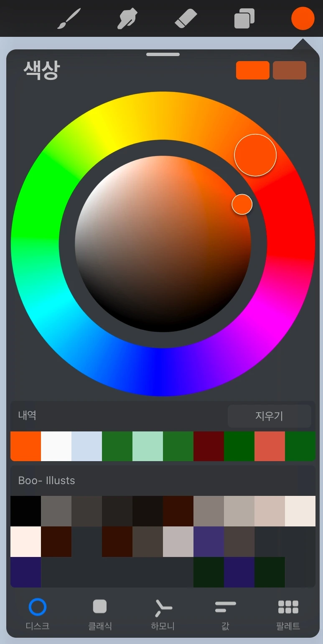Image resolution: width=323 pixels, height=644 pixels.
Task: Click the saturation disc reticle
Action: click(x=242, y=204)
